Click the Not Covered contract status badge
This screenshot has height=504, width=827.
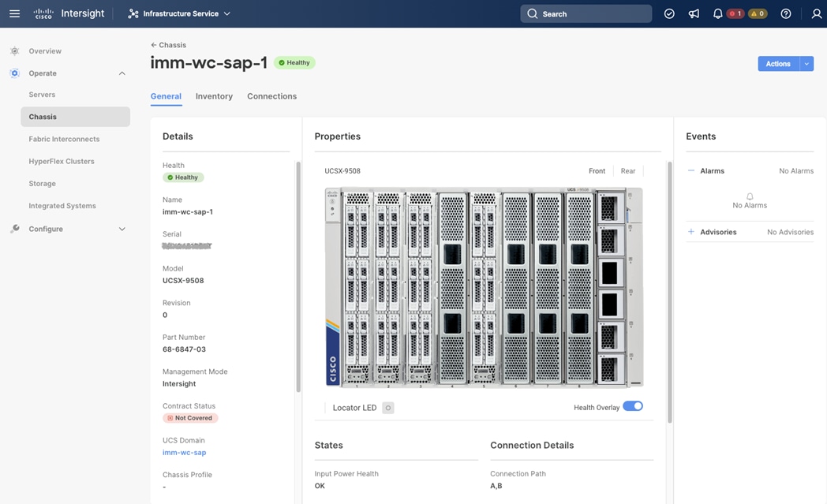[190, 418]
